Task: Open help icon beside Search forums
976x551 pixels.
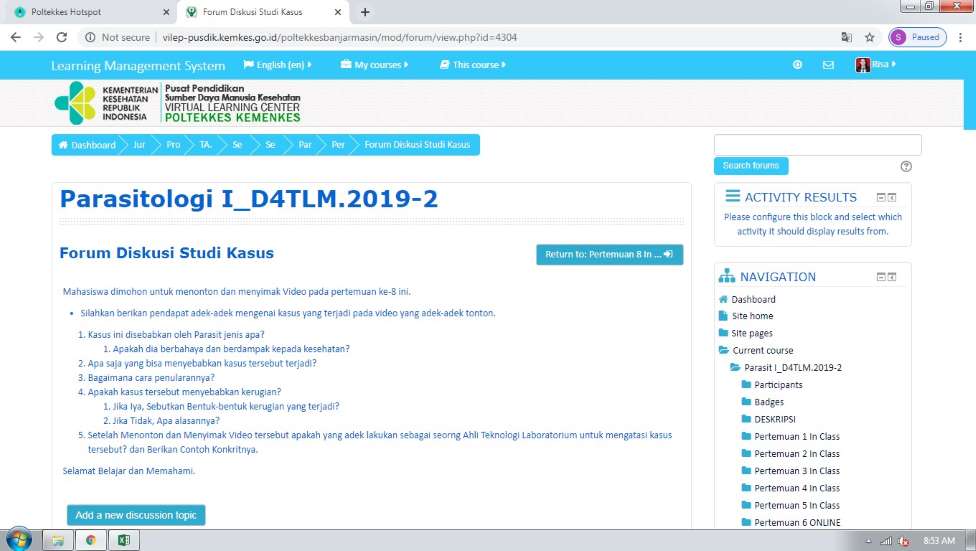Action: (x=906, y=166)
